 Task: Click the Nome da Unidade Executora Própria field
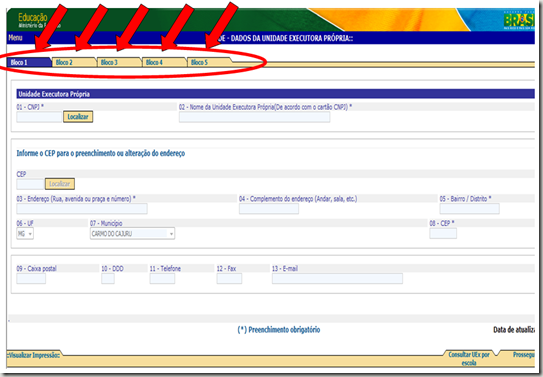coord(255,117)
